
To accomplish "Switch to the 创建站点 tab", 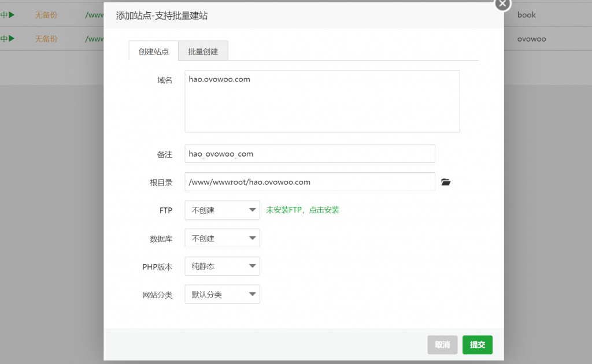I will pyautogui.click(x=153, y=51).
